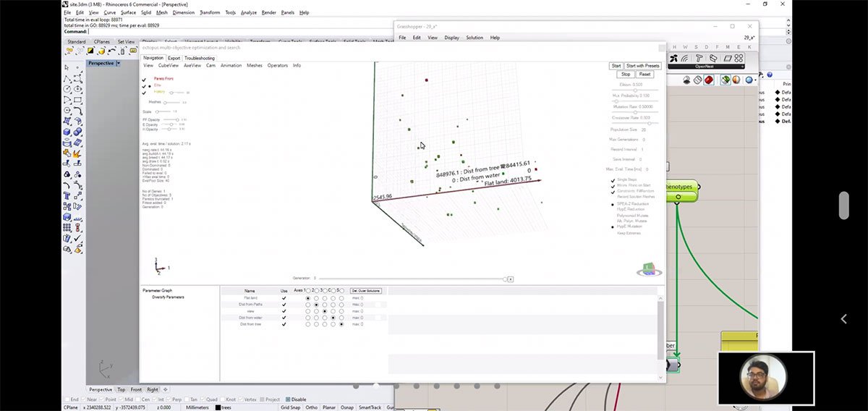Image resolution: width=868 pixels, height=411 pixels.
Task: Select Axis C radio for Dist from water
Action: tap(333, 318)
